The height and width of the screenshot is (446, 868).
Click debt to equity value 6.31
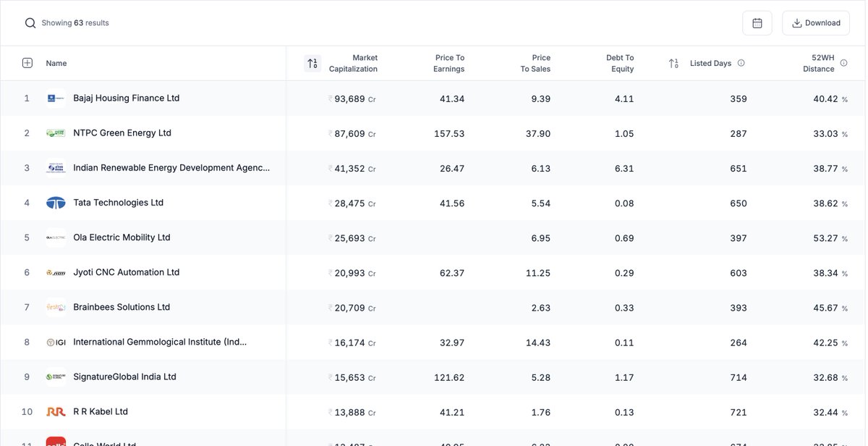(x=624, y=168)
